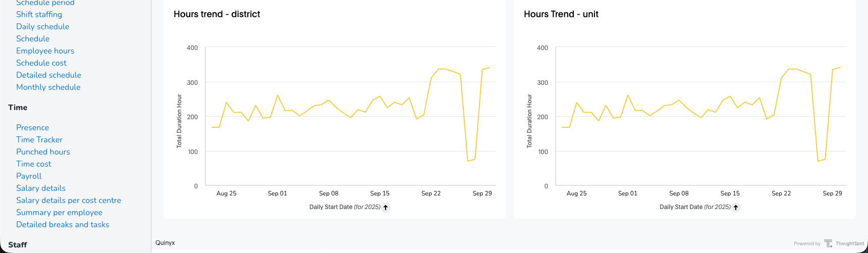Open Time cost report
This screenshot has height=253, width=868.
click(33, 164)
